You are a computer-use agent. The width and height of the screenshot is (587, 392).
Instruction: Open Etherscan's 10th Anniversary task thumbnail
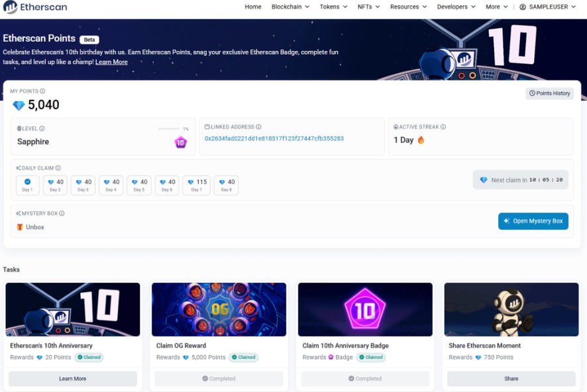pos(73,309)
